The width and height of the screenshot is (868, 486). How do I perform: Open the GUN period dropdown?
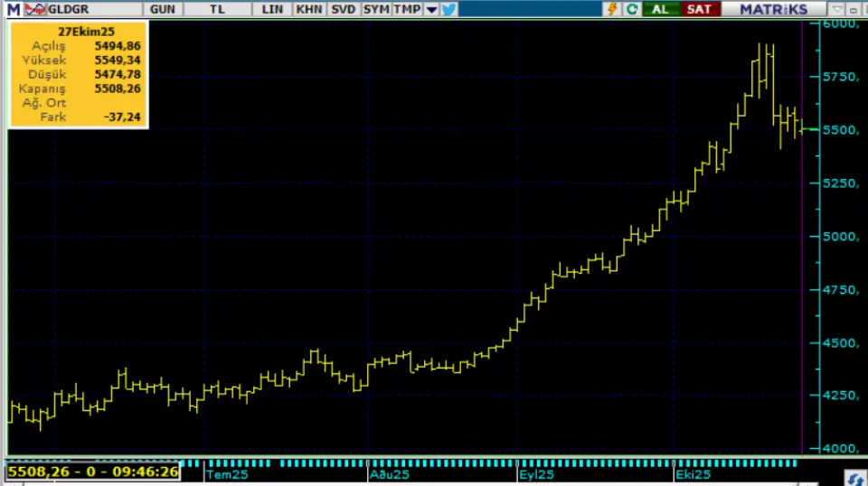(164, 9)
